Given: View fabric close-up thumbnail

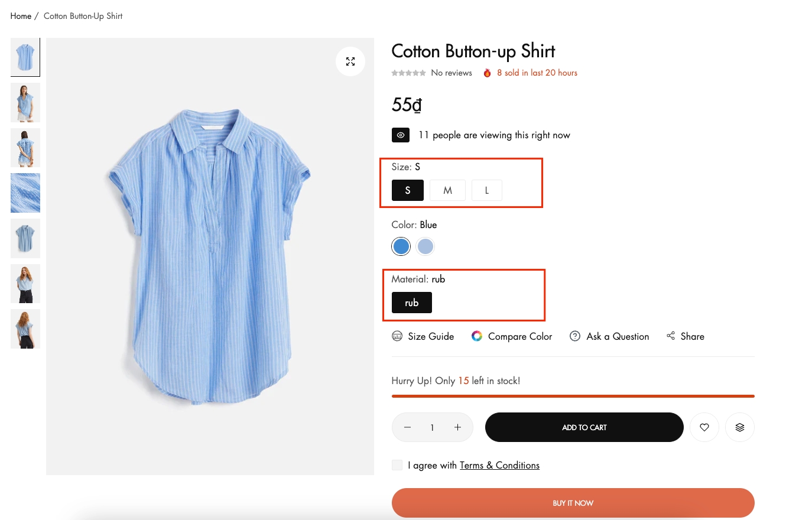Looking at the screenshot, I should point(25,193).
